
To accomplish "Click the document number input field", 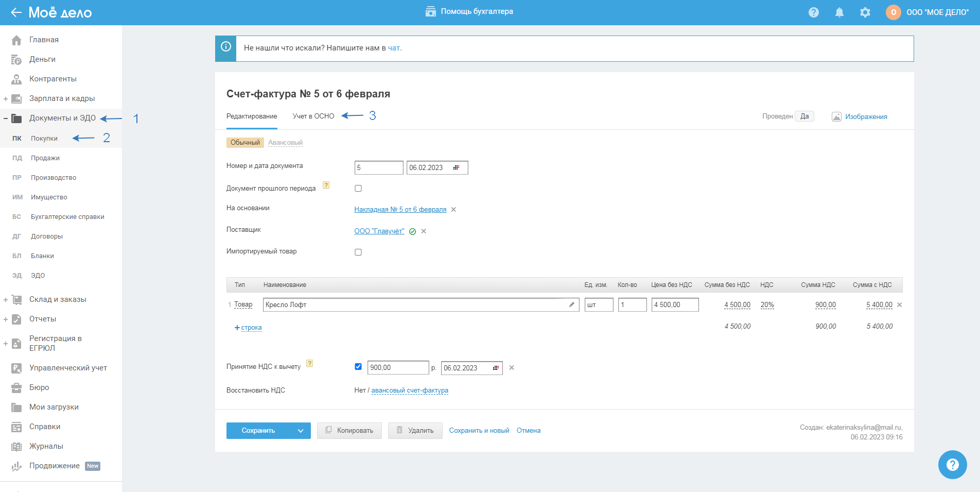I will (x=378, y=168).
